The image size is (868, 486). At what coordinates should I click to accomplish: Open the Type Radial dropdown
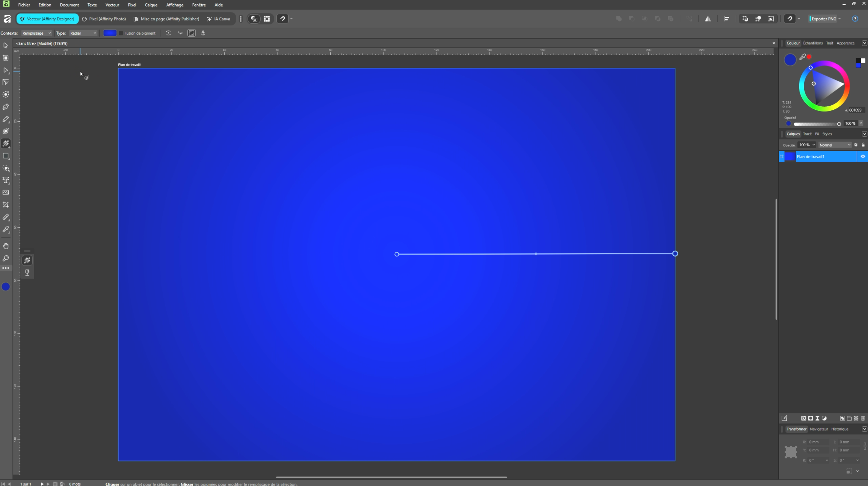click(83, 33)
